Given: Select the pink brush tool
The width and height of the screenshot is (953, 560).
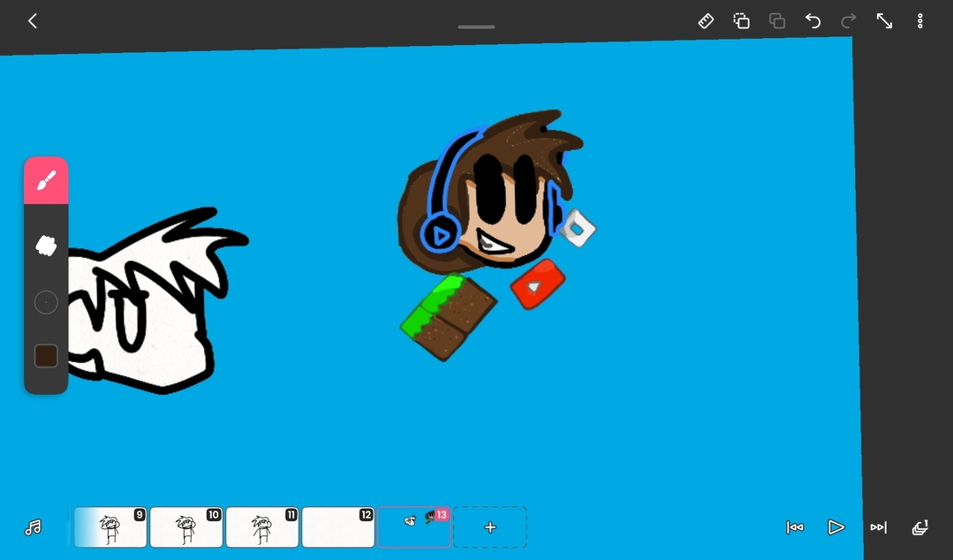Looking at the screenshot, I should pyautogui.click(x=46, y=180).
